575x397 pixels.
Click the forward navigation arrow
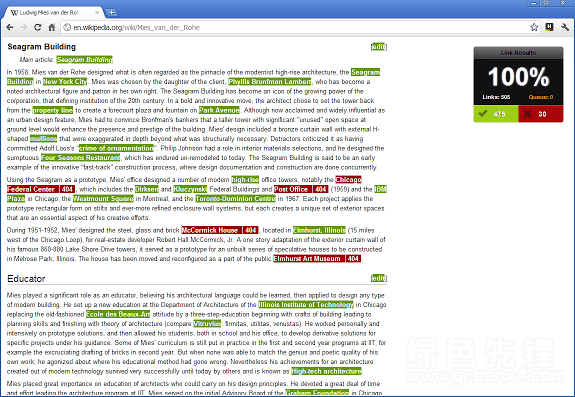pos(24,27)
